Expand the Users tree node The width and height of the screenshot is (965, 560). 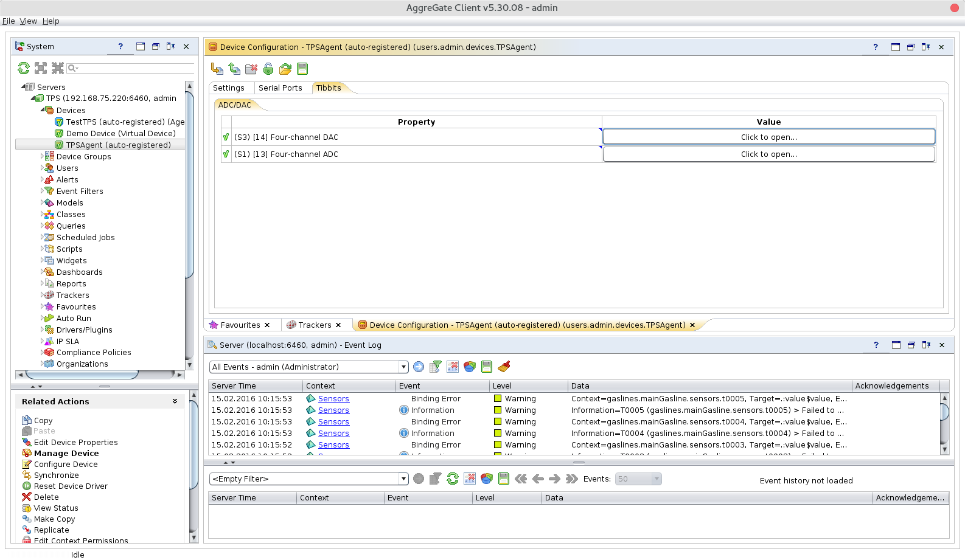pos(43,168)
